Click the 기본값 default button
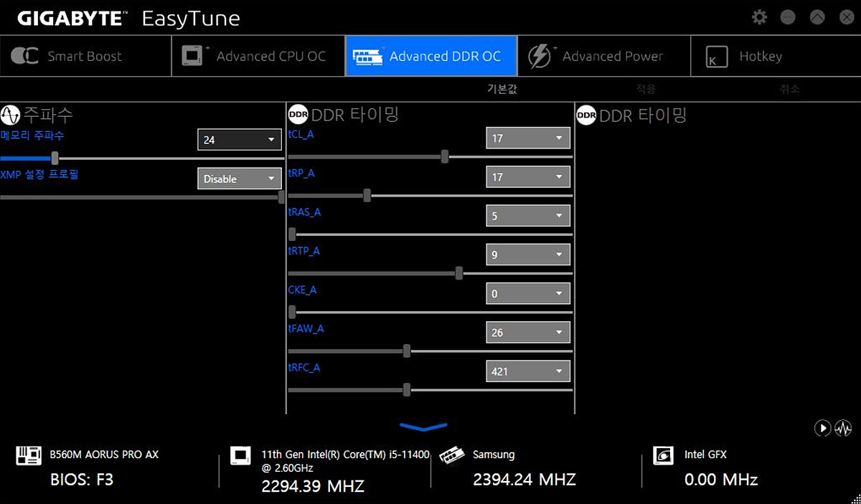Viewport: 861px width, 504px height. pos(502,90)
